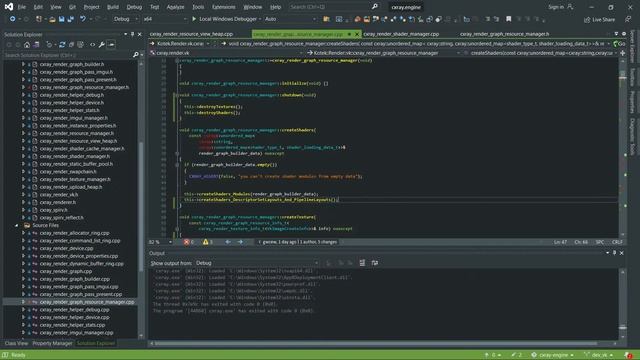Toggle the Solution Explorer pin auto-hide
The width and height of the screenshot is (640, 360).
coord(132,34)
